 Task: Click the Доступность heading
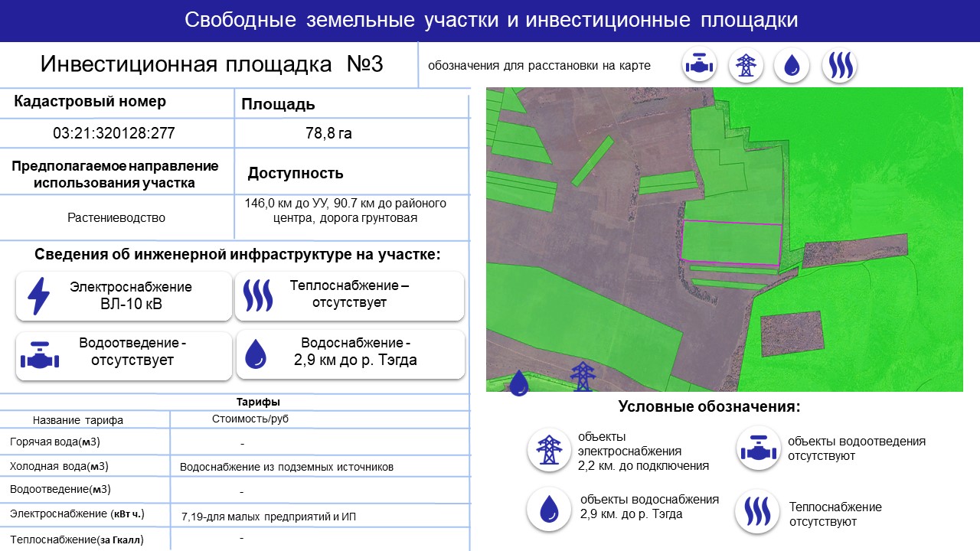(x=296, y=174)
